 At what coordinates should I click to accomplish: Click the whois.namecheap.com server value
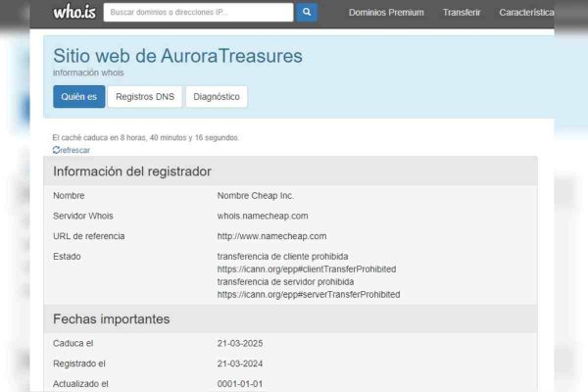[x=263, y=216]
